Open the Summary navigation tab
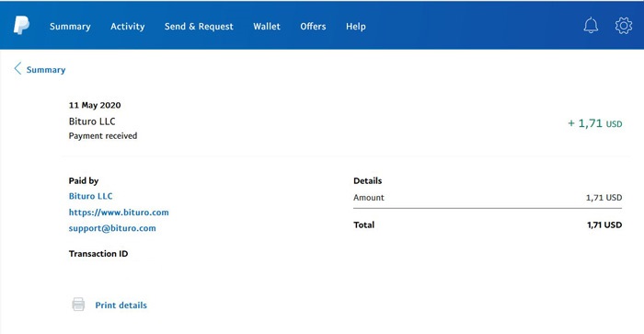 click(x=70, y=27)
